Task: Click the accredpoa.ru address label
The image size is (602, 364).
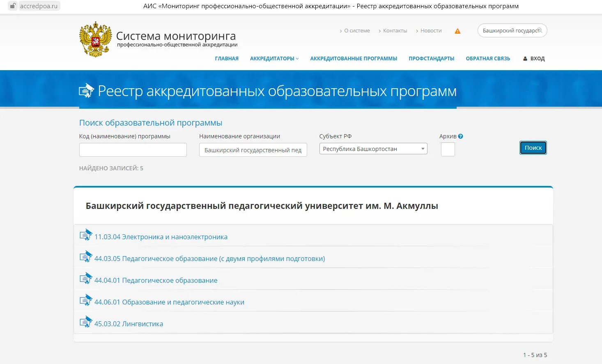Action: [x=39, y=6]
